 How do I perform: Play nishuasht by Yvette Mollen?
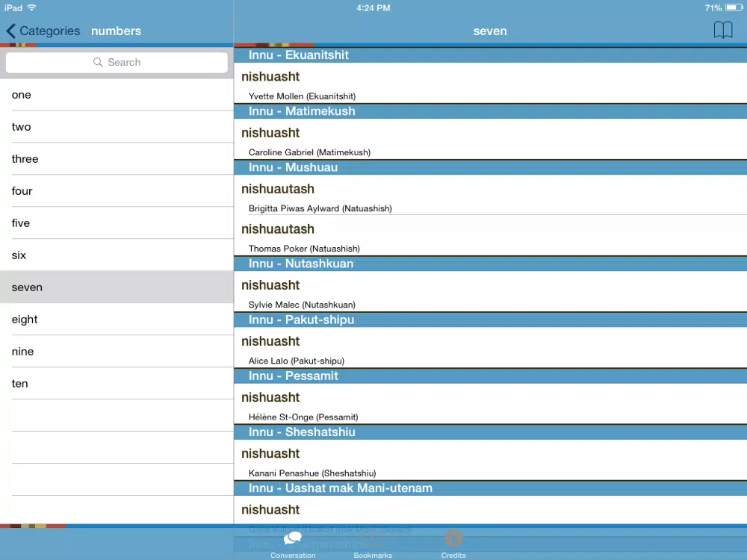pos(490,83)
